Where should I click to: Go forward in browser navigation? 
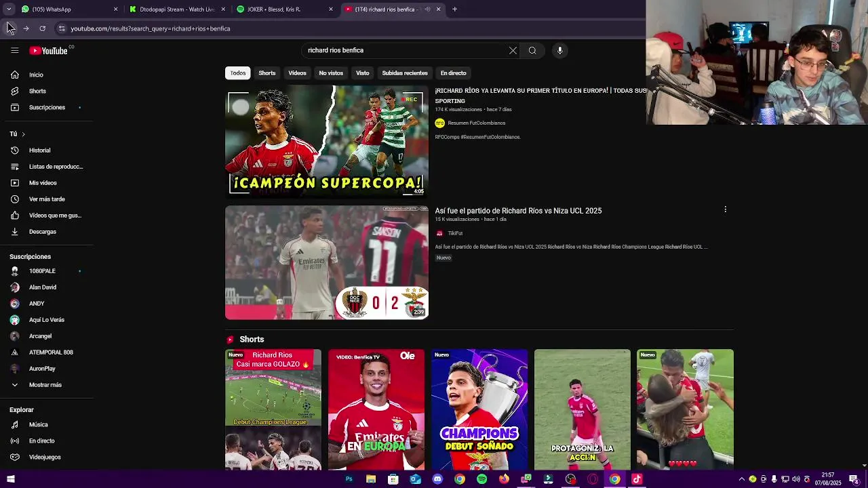click(26, 28)
